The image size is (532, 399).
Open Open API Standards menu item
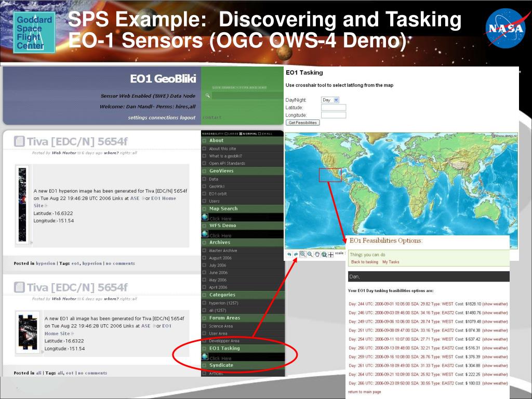point(227,164)
